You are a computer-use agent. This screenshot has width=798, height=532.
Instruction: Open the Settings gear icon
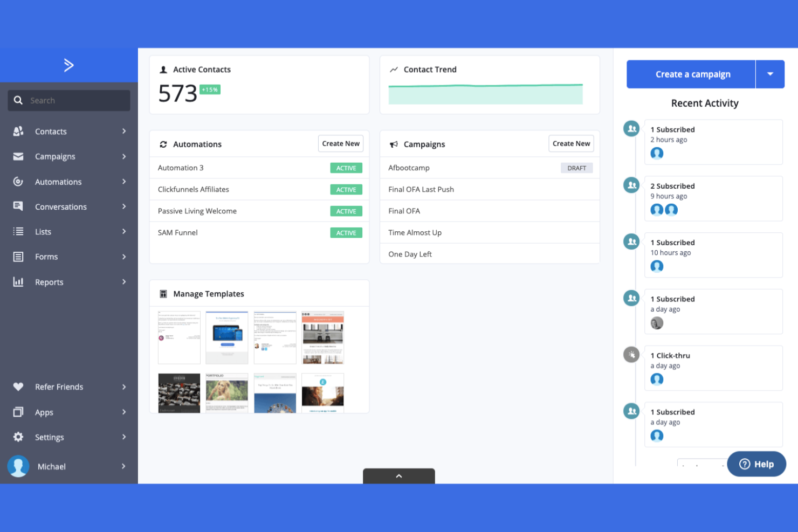[x=18, y=437]
